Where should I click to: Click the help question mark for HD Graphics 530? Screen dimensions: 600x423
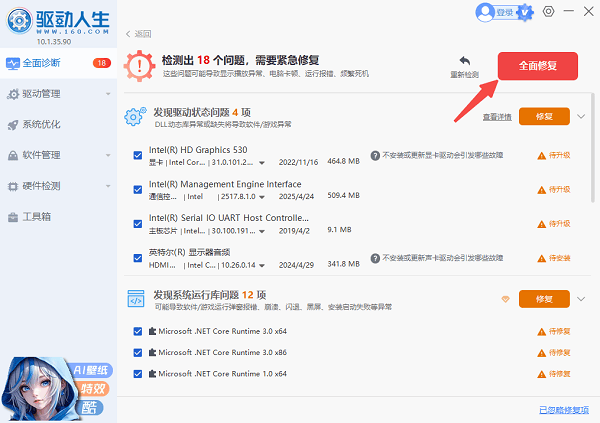pyautogui.click(x=375, y=156)
